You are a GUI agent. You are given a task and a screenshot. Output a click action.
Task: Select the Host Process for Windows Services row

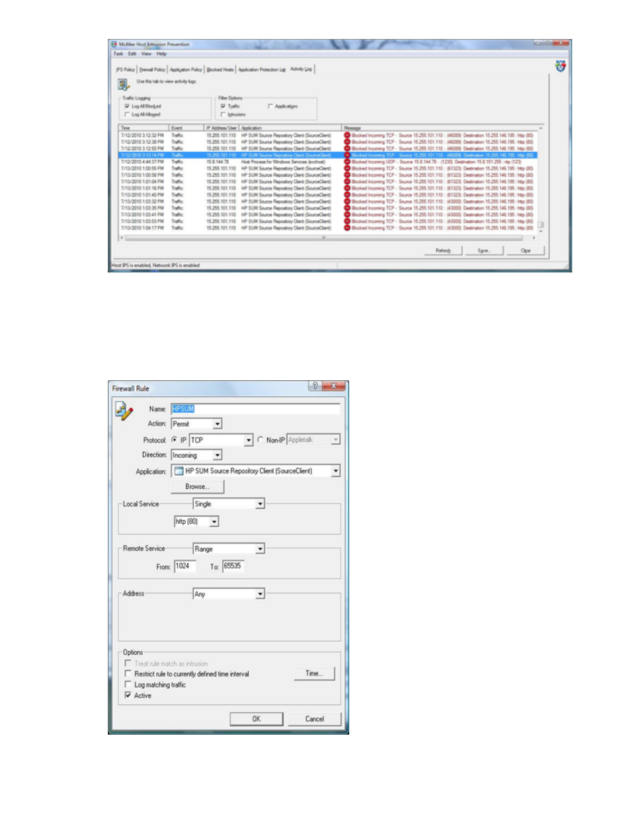click(x=328, y=161)
